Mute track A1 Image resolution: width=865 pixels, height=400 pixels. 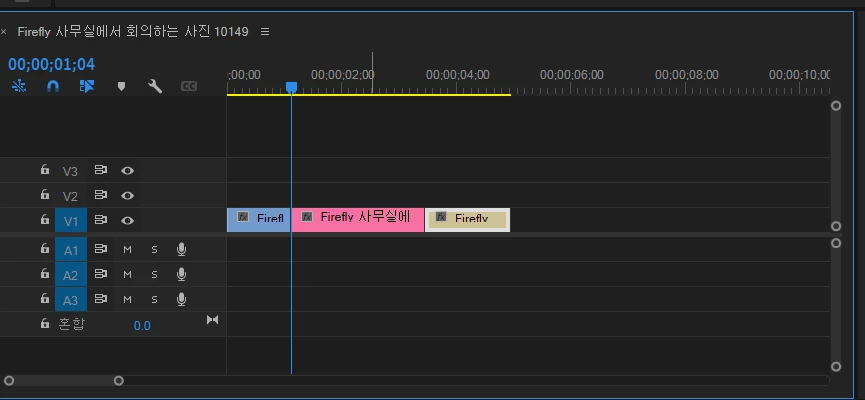click(x=127, y=249)
